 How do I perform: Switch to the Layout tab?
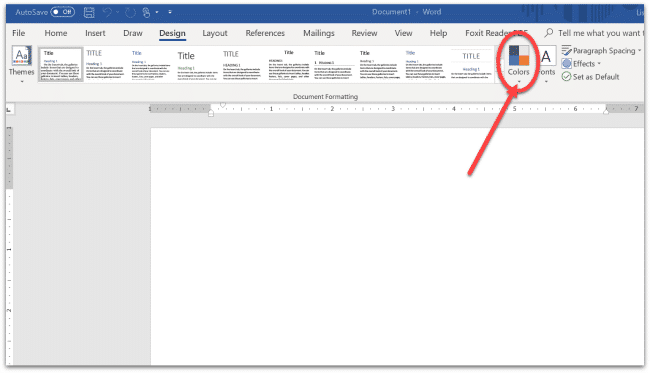[215, 33]
